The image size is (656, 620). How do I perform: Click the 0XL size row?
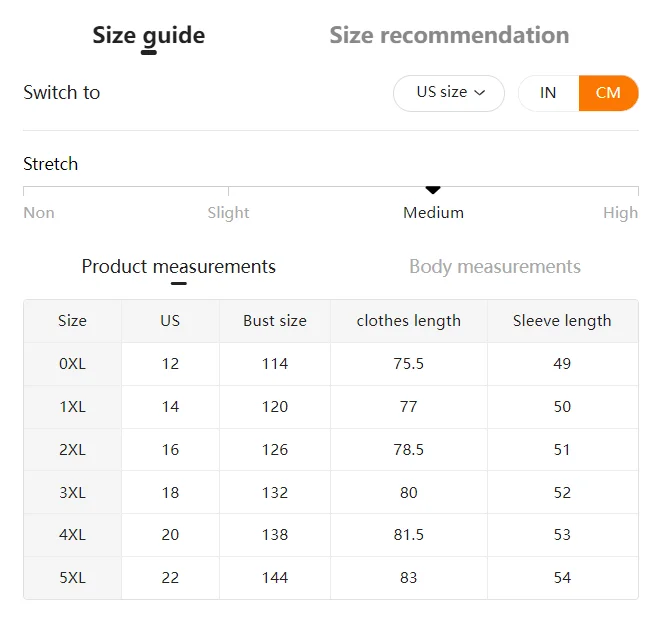pos(72,364)
